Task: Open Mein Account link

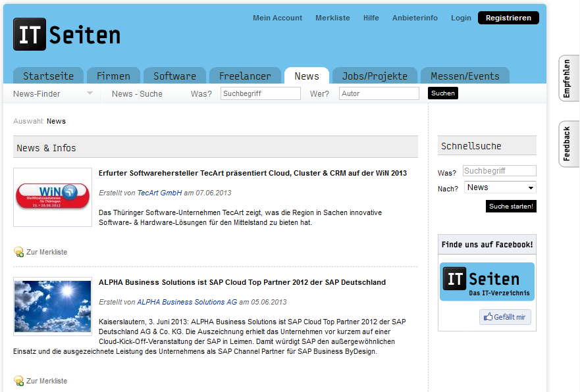Action: click(x=277, y=18)
